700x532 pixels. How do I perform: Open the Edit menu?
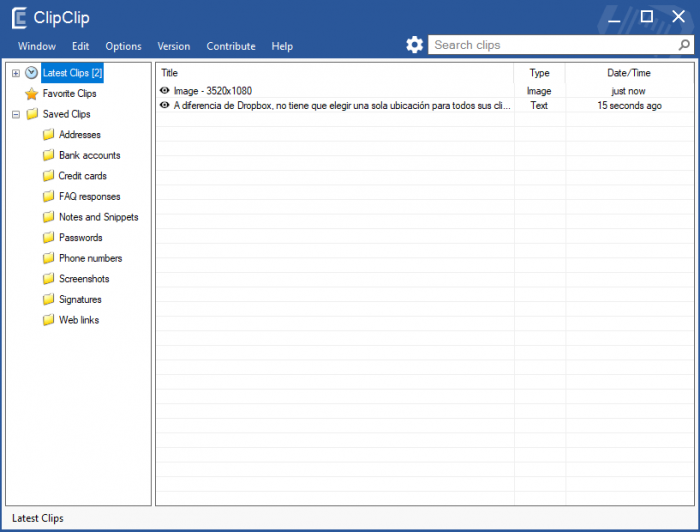tap(80, 46)
